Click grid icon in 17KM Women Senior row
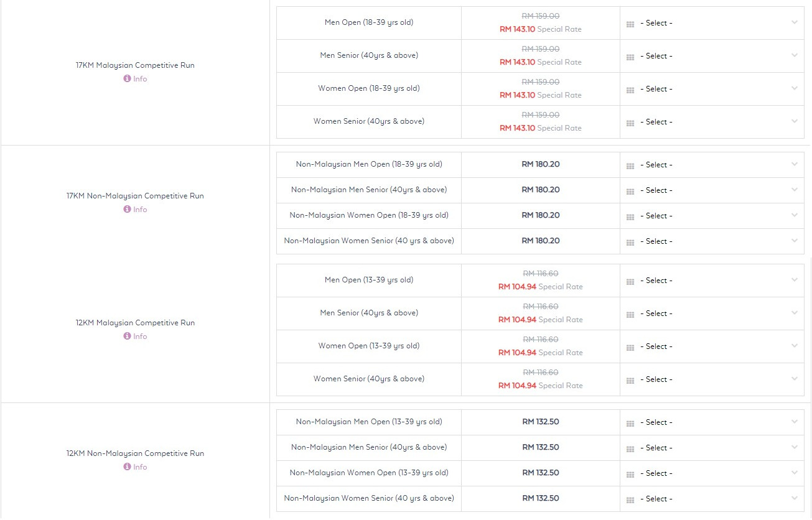The width and height of the screenshot is (812, 520). tap(630, 123)
